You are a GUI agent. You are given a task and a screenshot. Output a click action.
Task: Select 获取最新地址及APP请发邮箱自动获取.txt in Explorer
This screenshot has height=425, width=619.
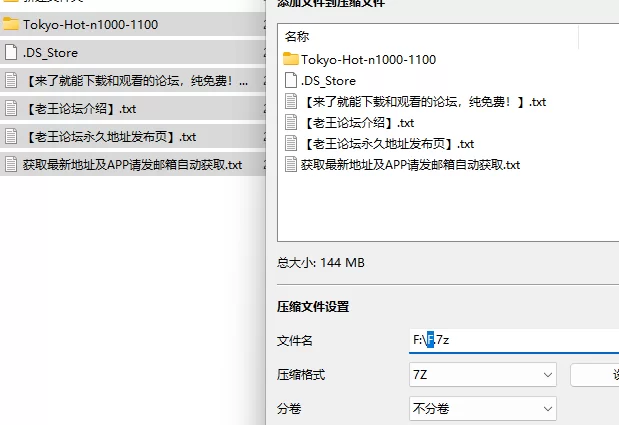tap(133, 165)
